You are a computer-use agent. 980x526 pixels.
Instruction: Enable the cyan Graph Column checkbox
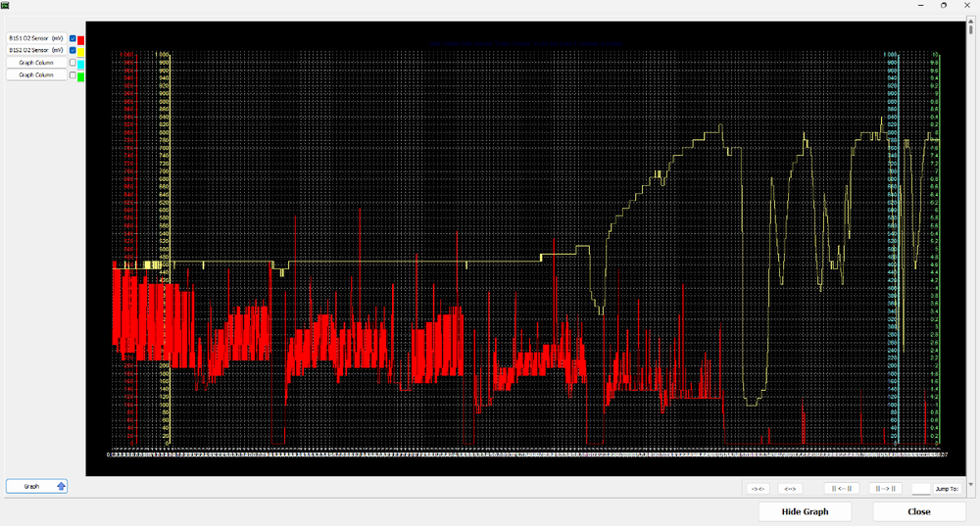tap(73, 63)
